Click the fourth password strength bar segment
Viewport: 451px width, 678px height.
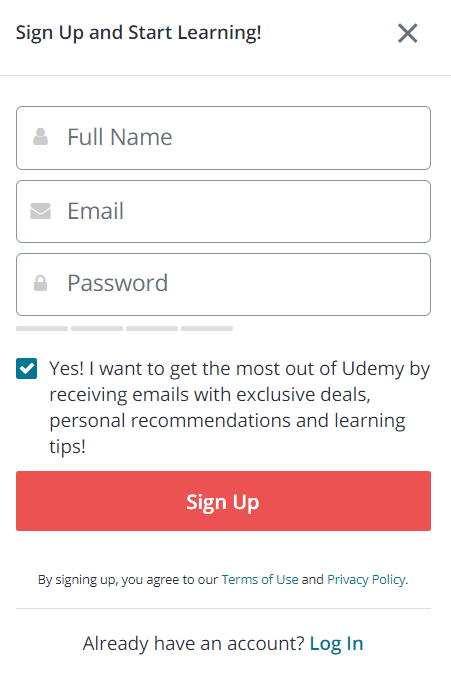click(x=207, y=329)
